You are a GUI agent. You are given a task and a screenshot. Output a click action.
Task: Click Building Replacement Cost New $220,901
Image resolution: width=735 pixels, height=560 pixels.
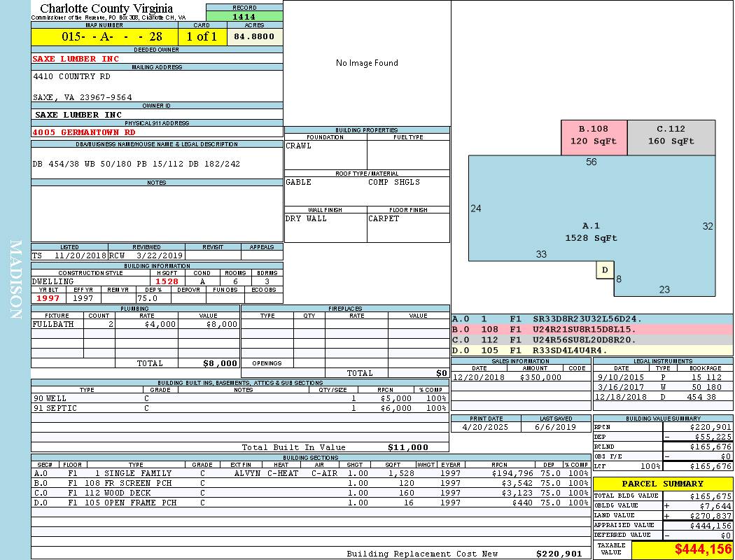coord(559,554)
